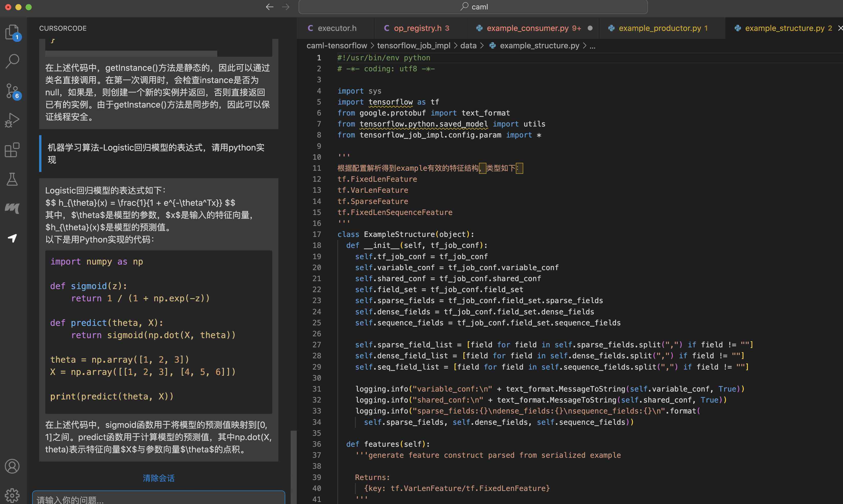Open the Testing flask icon
843x504 pixels.
click(13, 179)
